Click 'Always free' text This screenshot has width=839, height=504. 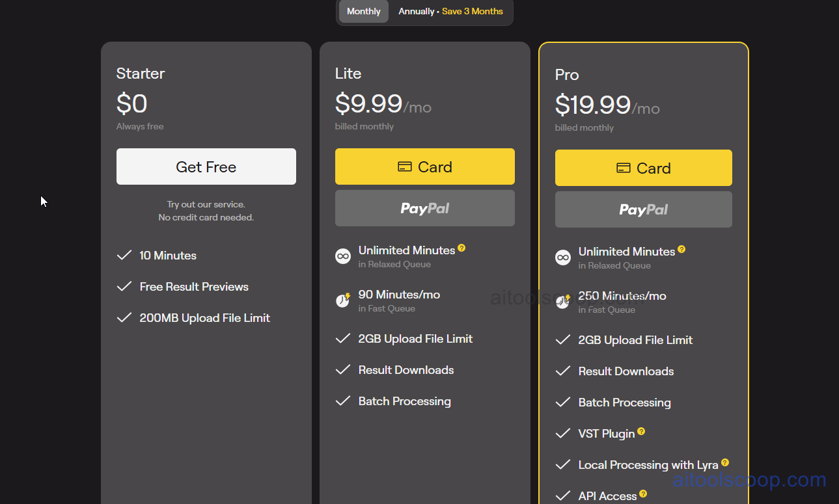tap(140, 127)
